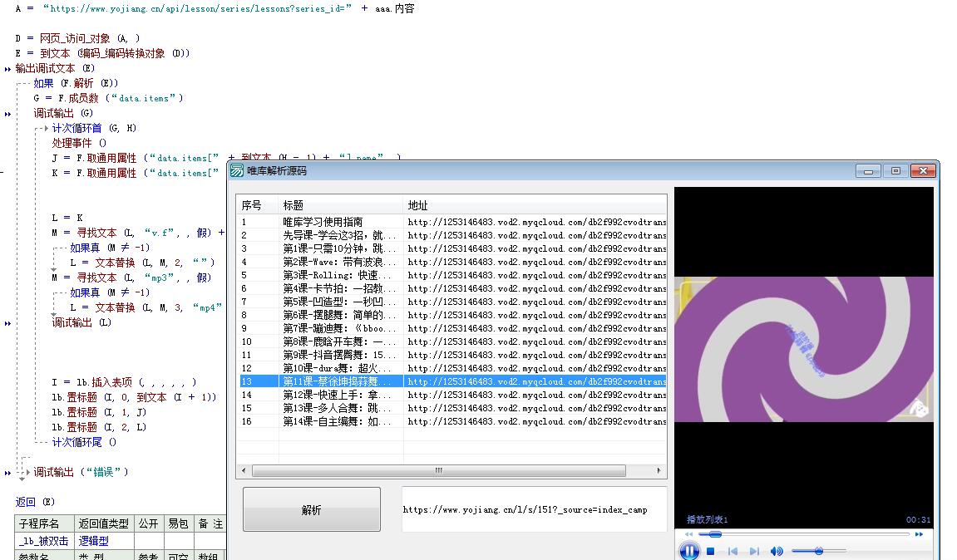Viewport: 957px width, 560px height.
Task: Select row 第13课-多人合舞
Action: (451, 408)
